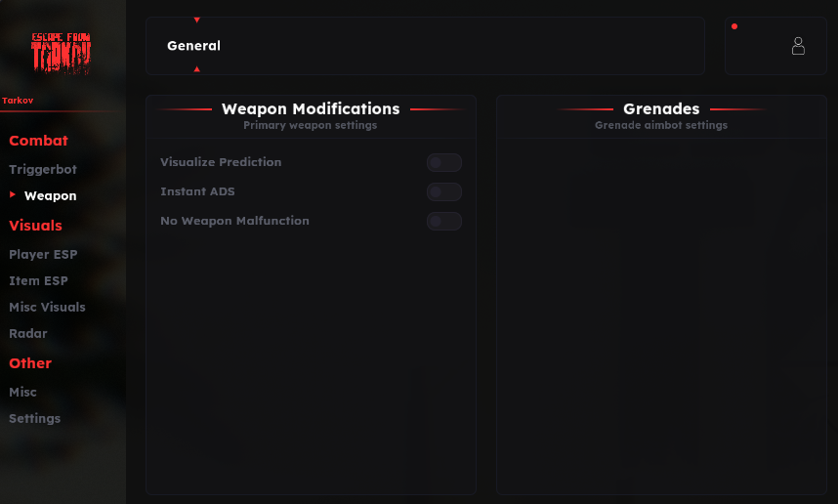Select the General tab
The height and width of the screenshot is (504, 838).
[x=193, y=46]
